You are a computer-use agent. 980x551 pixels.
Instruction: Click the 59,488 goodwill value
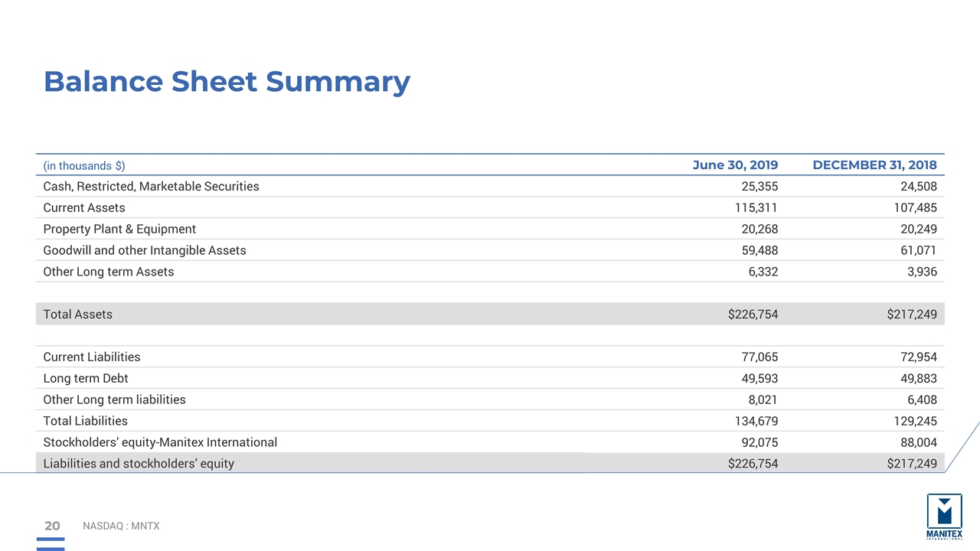tap(759, 250)
